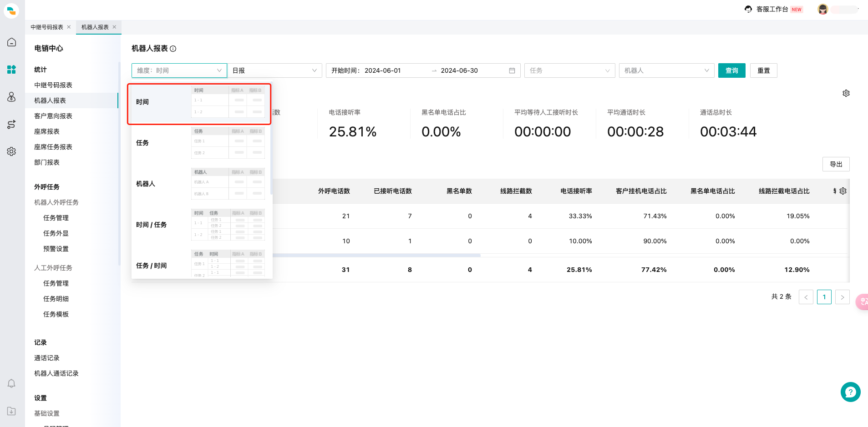Open summary metrics settings gear
This screenshot has width=868, height=427.
pyautogui.click(x=846, y=93)
